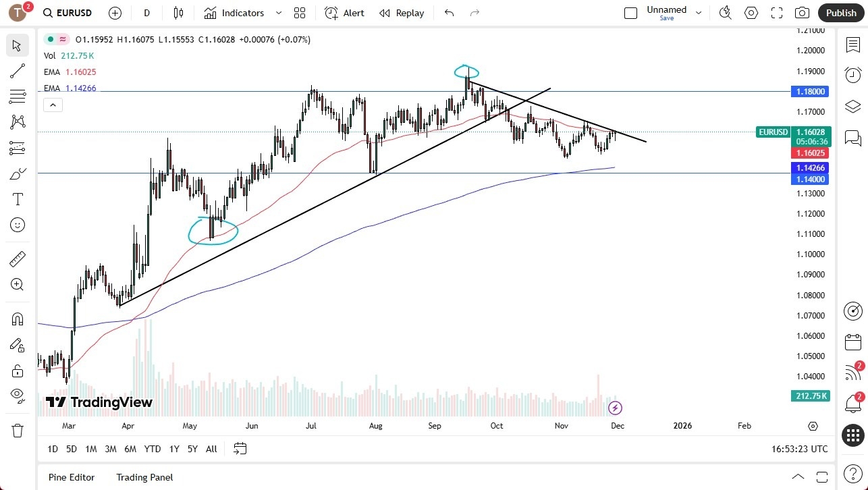Switch to the Trading Panel tab
This screenshot has height=490, width=868.
pyautogui.click(x=144, y=477)
